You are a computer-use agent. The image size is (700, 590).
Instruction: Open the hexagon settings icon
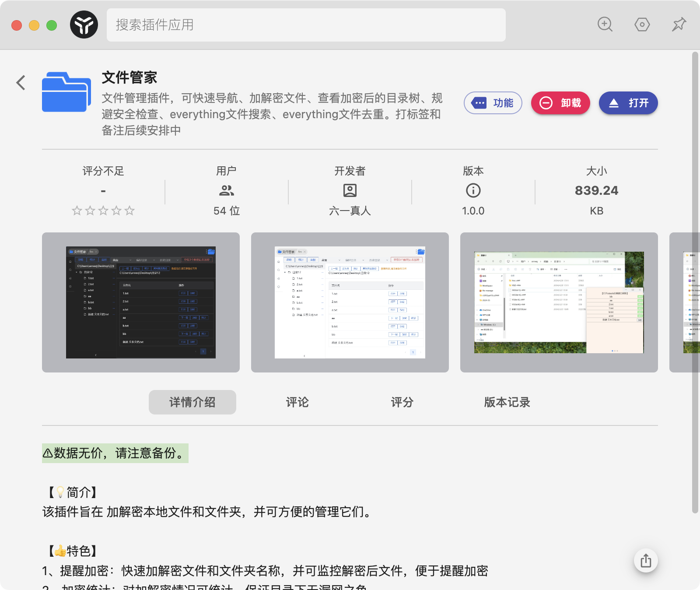[642, 25]
